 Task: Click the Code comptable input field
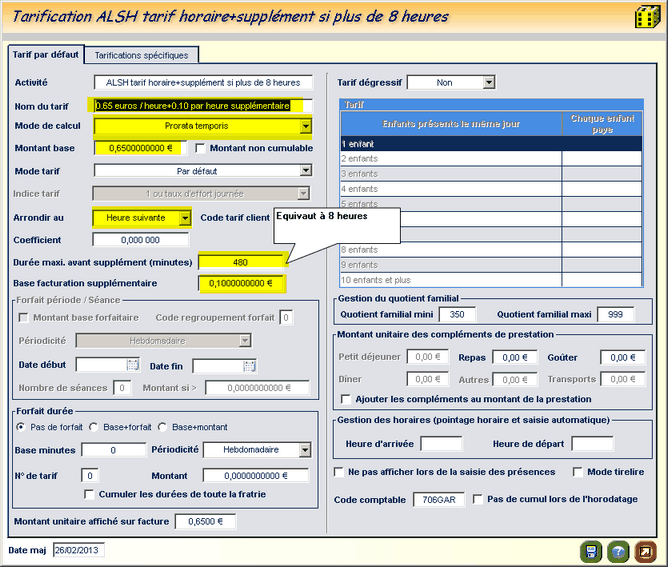point(439,499)
